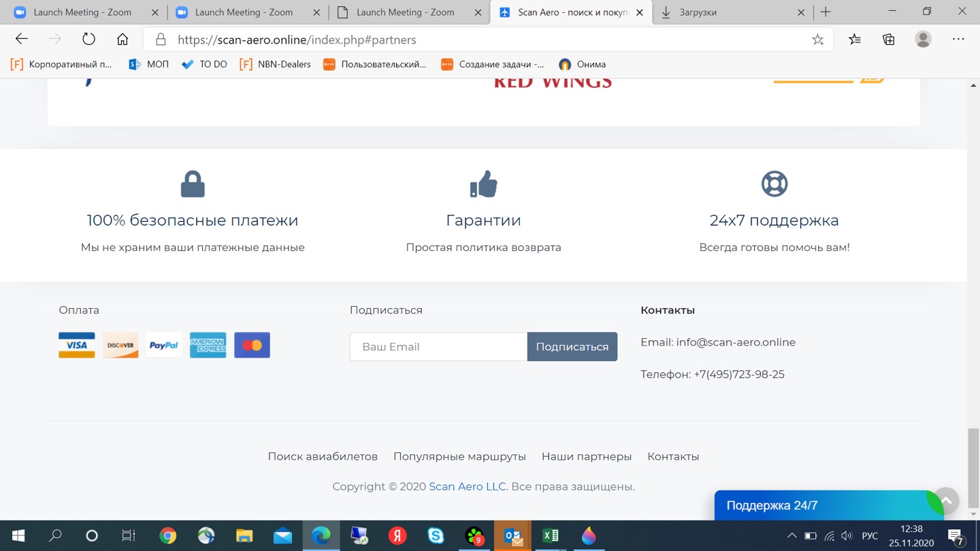Image resolution: width=980 pixels, height=551 pixels.
Task: Open the browser profile avatar
Action: point(923,39)
